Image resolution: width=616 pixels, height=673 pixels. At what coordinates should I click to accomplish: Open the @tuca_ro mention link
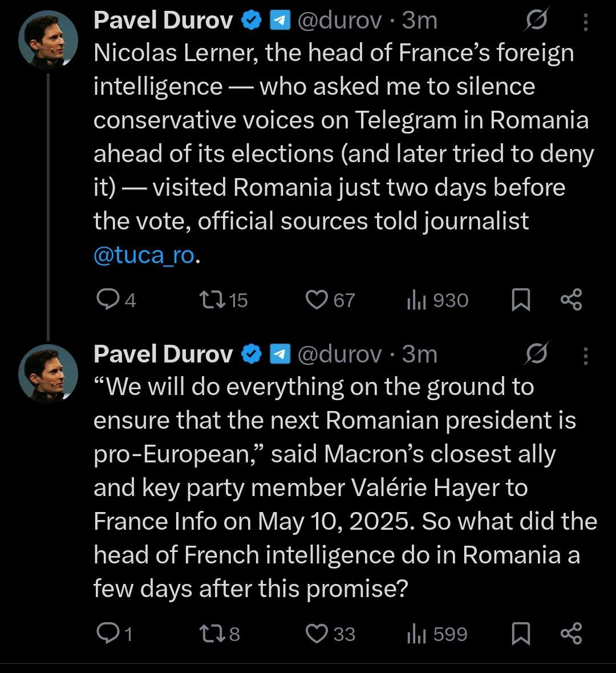pyautogui.click(x=144, y=255)
